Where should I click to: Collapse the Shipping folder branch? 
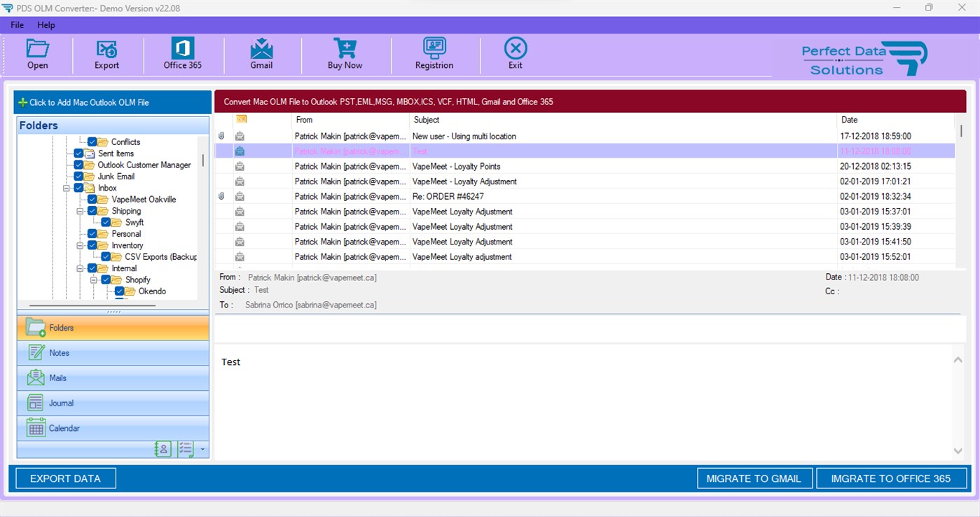pos(79,211)
